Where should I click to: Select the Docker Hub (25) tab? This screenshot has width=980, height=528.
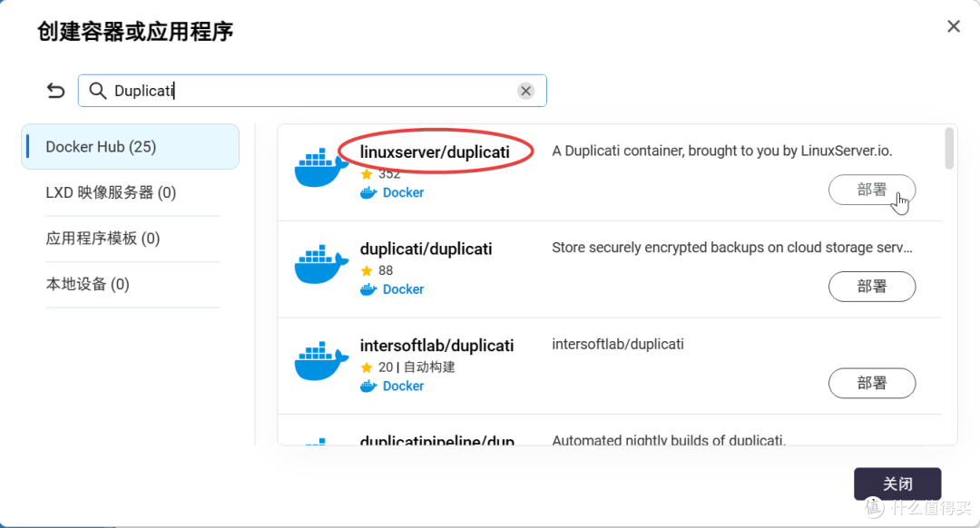pyautogui.click(x=130, y=147)
